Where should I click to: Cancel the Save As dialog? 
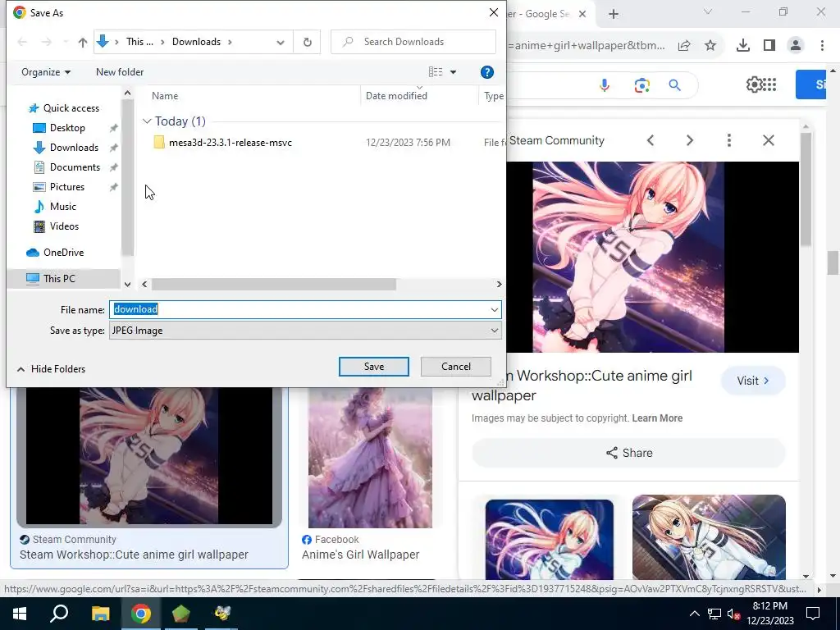click(x=456, y=367)
